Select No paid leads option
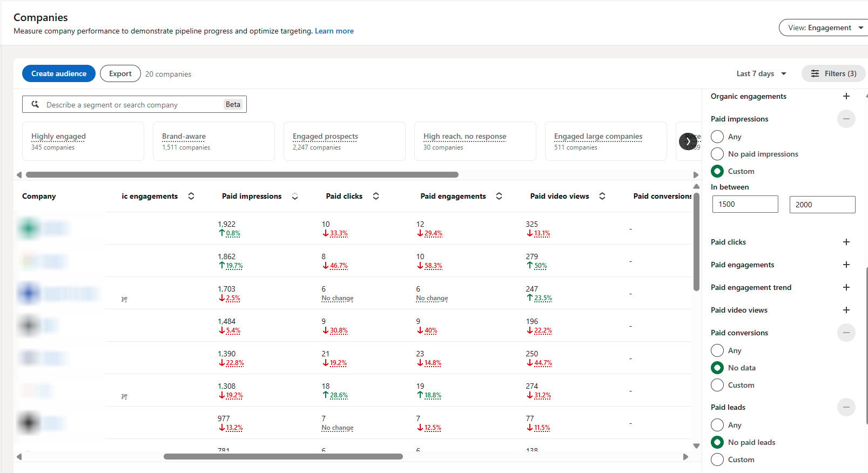The width and height of the screenshot is (868, 473). click(717, 442)
